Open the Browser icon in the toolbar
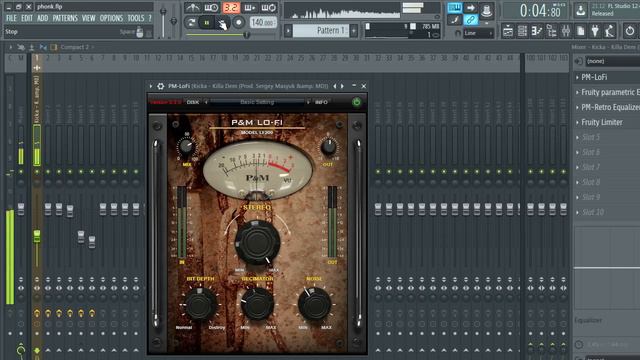 [x=551, y=31]
